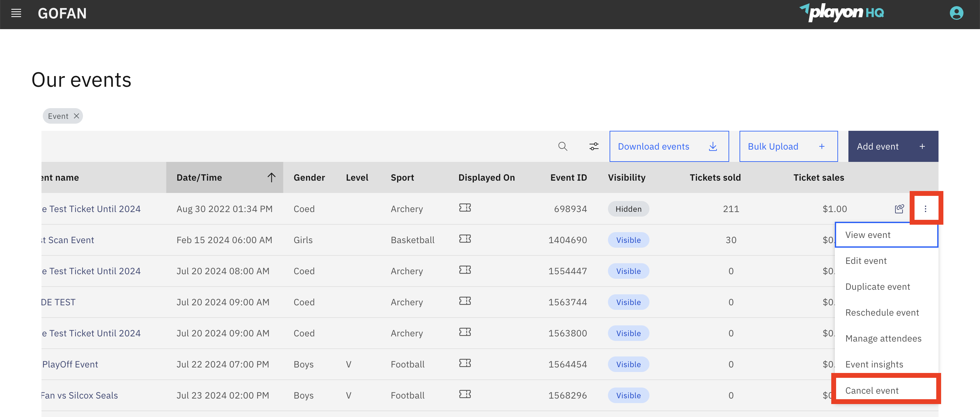
Task: Choose Reschedule event in the menu
Action: coord(886,312)
